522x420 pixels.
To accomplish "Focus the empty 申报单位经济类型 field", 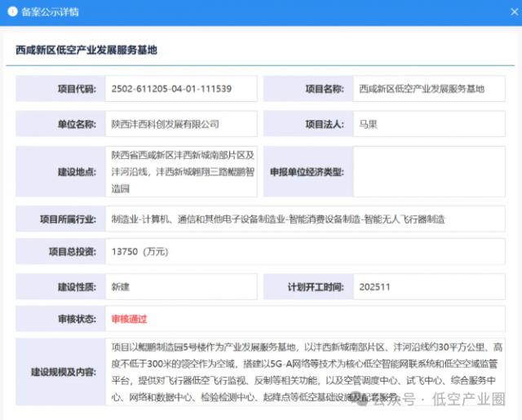I will click(431, 171).
